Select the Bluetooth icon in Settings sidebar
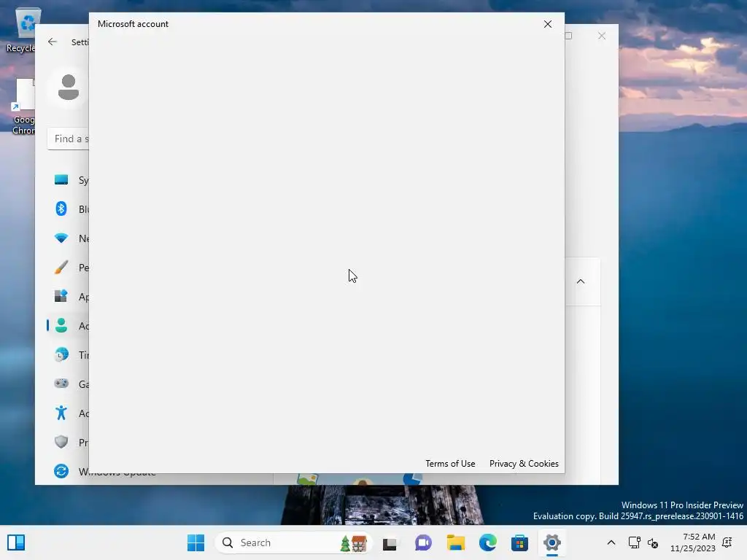 tap(61, 209)
